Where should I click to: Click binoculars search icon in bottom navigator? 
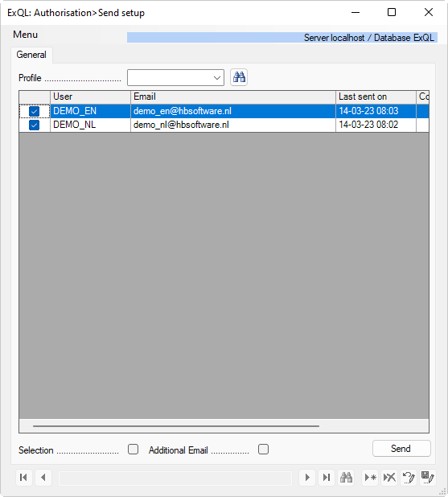click(x=346, y=478)
